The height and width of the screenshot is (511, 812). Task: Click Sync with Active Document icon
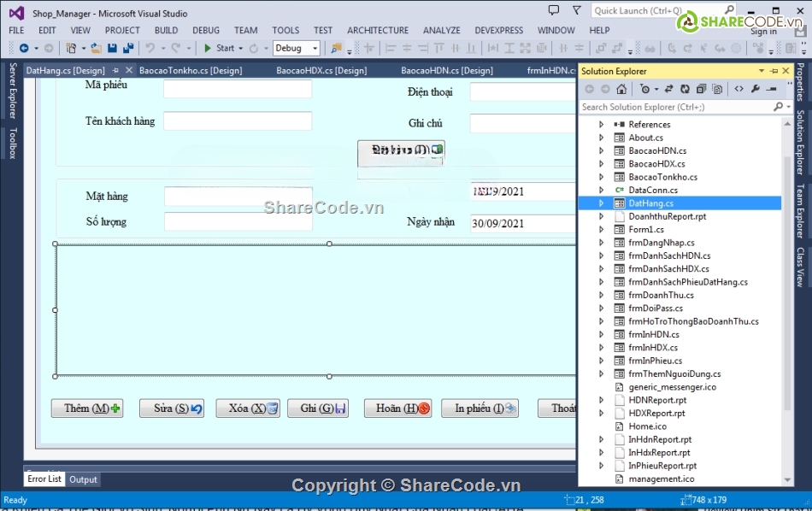coord(668,89)
